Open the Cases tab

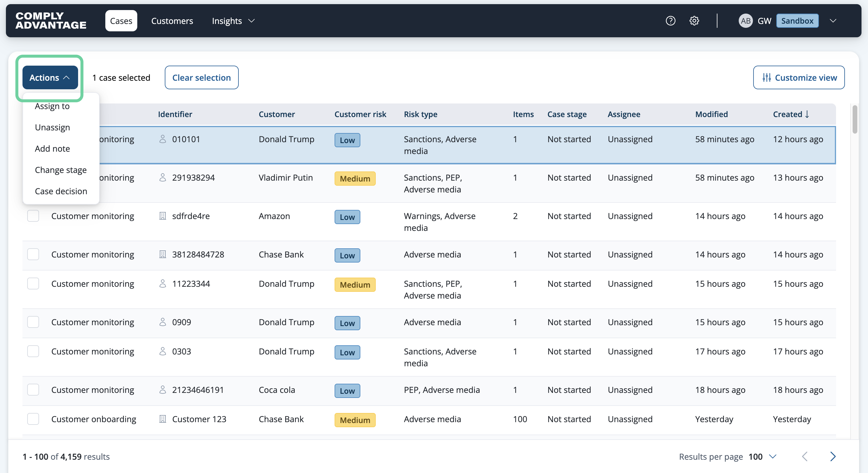[x=121, y=21]
